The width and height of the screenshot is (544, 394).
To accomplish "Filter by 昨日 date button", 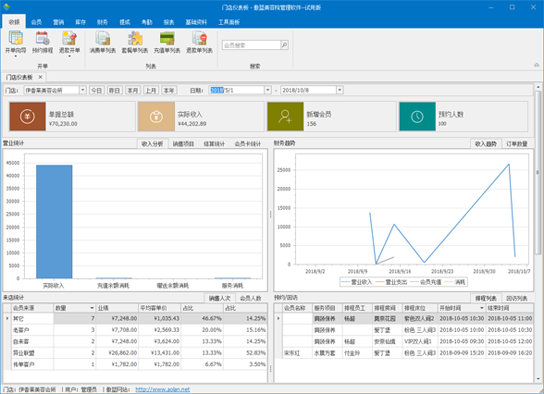I will tap(114, 90).
